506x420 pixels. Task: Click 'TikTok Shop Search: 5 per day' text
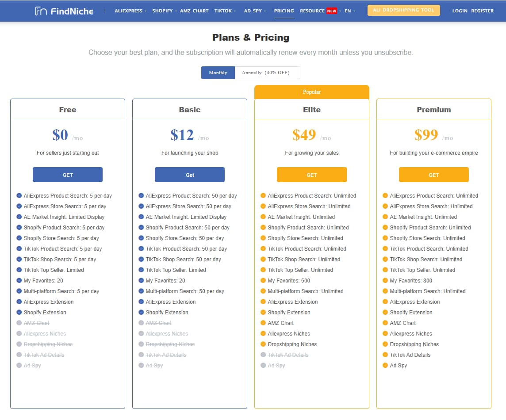pos(60,260)
